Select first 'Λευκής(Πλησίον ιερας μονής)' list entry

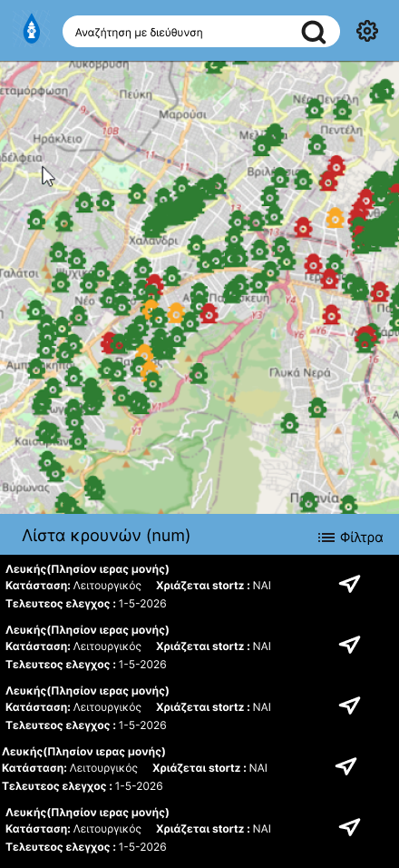pyautogui.click(x=87, y=569)
